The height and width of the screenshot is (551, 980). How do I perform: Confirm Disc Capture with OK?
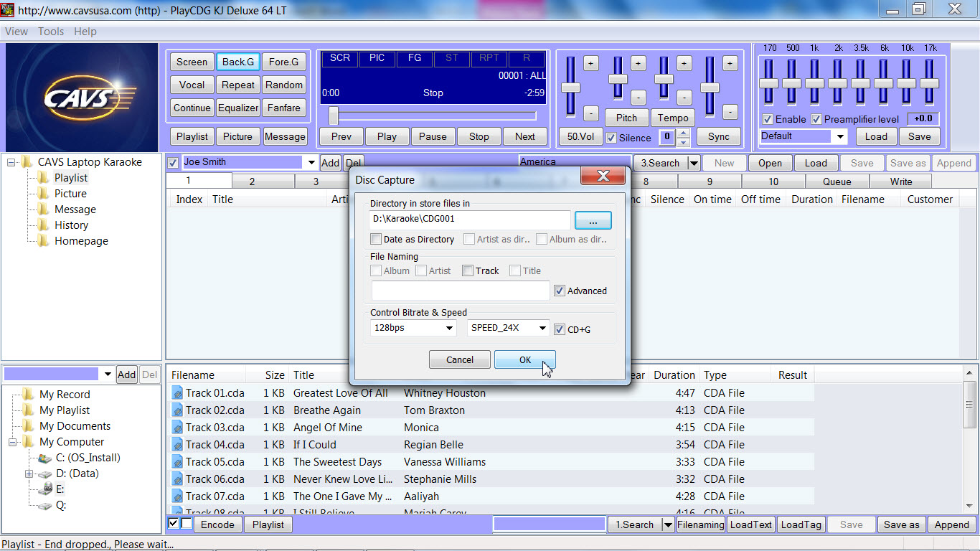525,359
